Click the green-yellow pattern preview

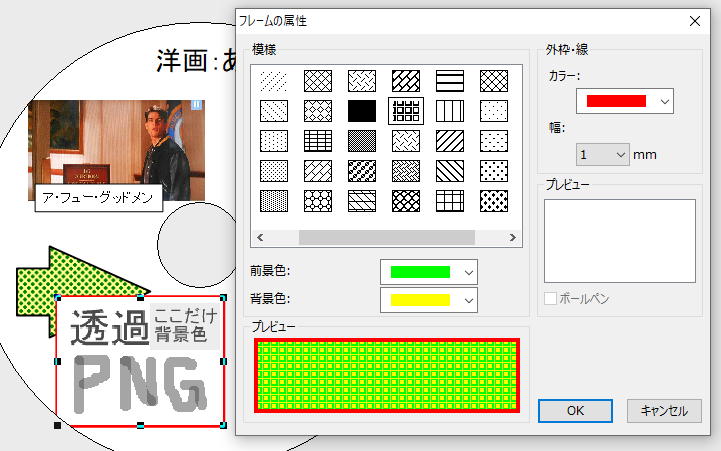coord(387,375)
